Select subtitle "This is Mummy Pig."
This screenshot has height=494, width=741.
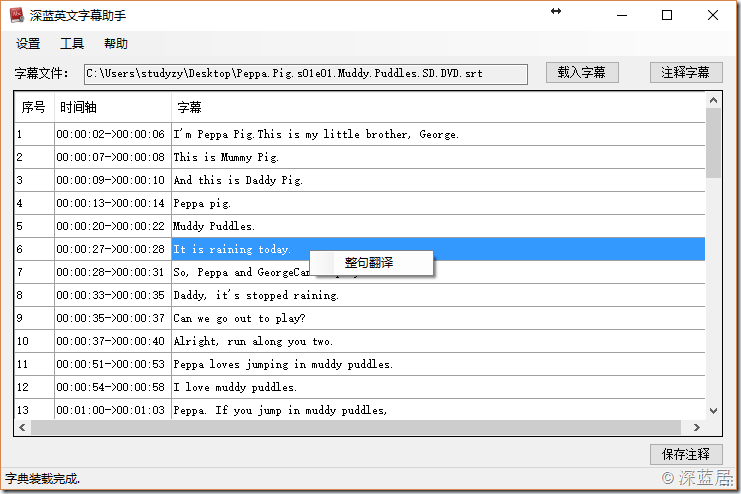pyautogui.click(x=438, y=157)
